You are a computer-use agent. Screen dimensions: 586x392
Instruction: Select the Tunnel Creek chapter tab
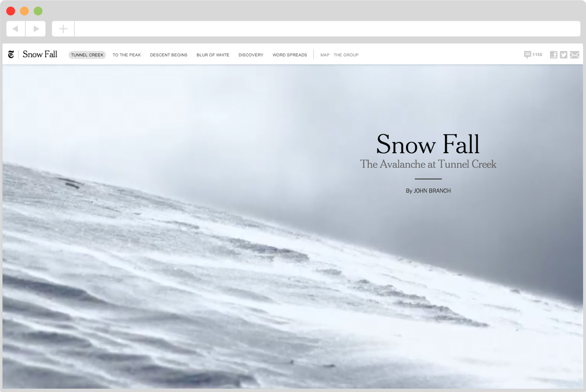click(x=87, y=55)
